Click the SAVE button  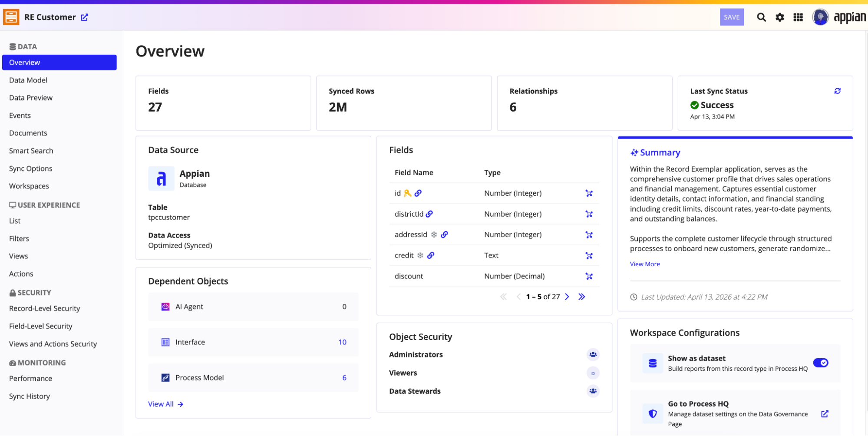[732, 17]
